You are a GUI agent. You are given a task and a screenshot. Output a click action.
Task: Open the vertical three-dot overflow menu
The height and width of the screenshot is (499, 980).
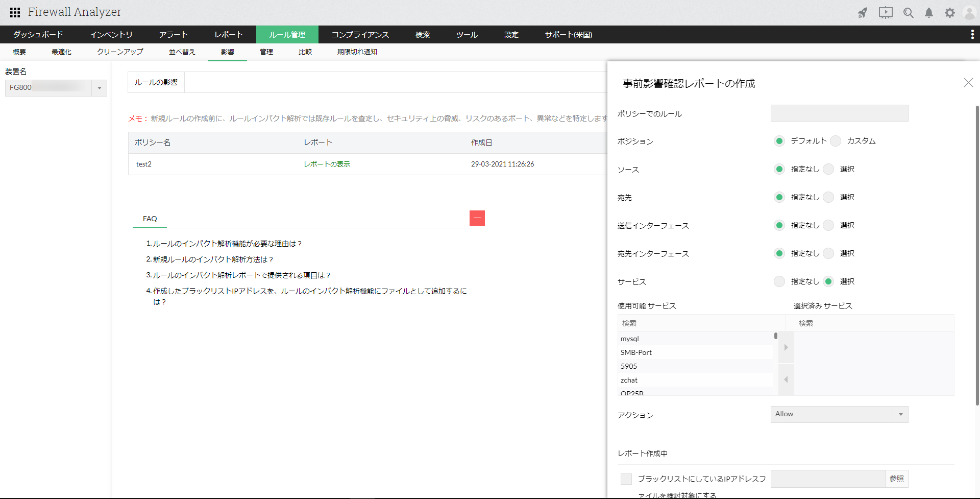972,34
